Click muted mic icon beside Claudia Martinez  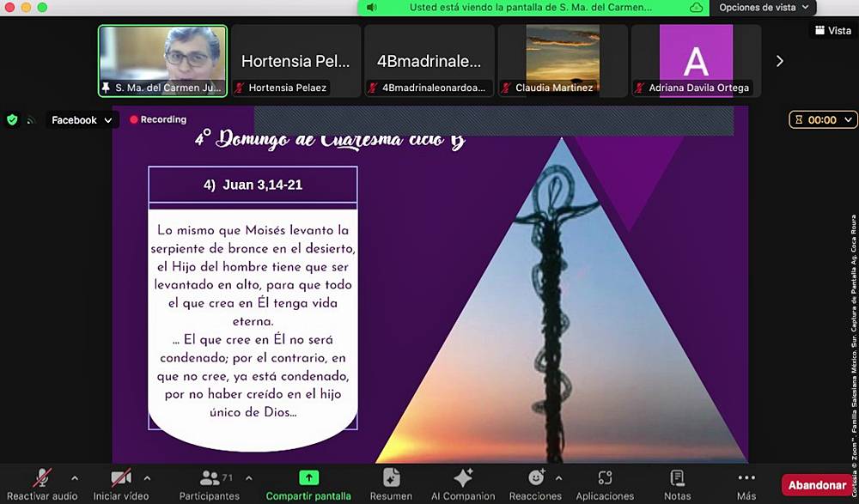tap(506, 88)
